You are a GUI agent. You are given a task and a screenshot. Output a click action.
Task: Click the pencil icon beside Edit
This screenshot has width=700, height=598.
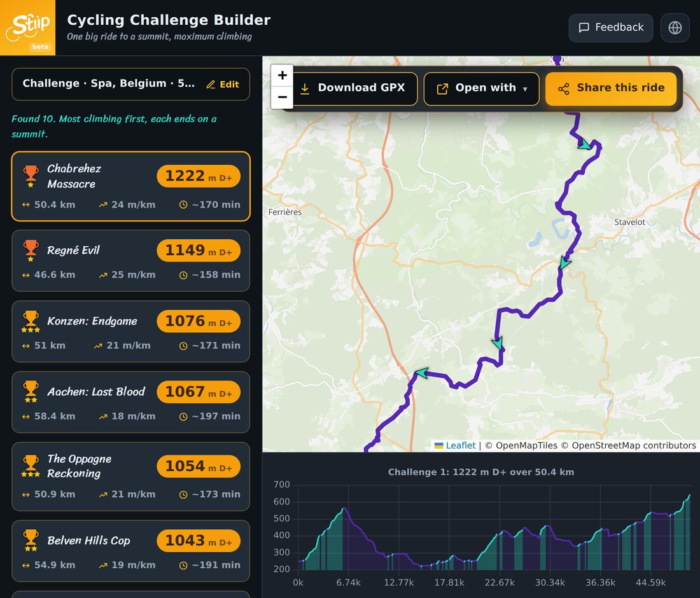coord(211,85)
